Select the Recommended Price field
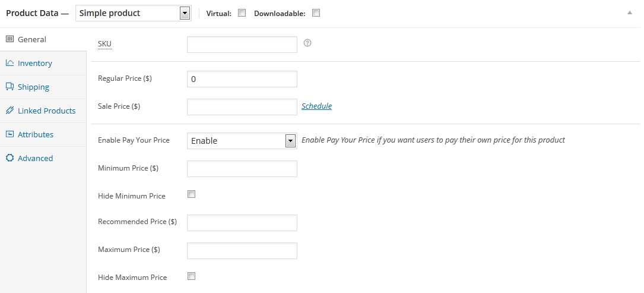Screen dimensions: 644x293 [x=242, y=223]
